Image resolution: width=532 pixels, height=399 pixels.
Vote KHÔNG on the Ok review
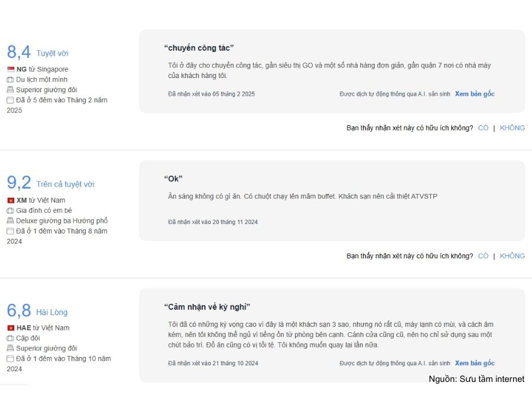pyautogui.click(x=512, y=256)
